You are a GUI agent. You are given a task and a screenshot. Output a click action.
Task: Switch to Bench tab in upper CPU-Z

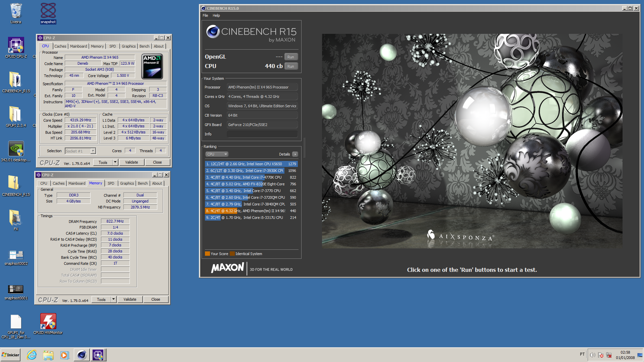145,46
